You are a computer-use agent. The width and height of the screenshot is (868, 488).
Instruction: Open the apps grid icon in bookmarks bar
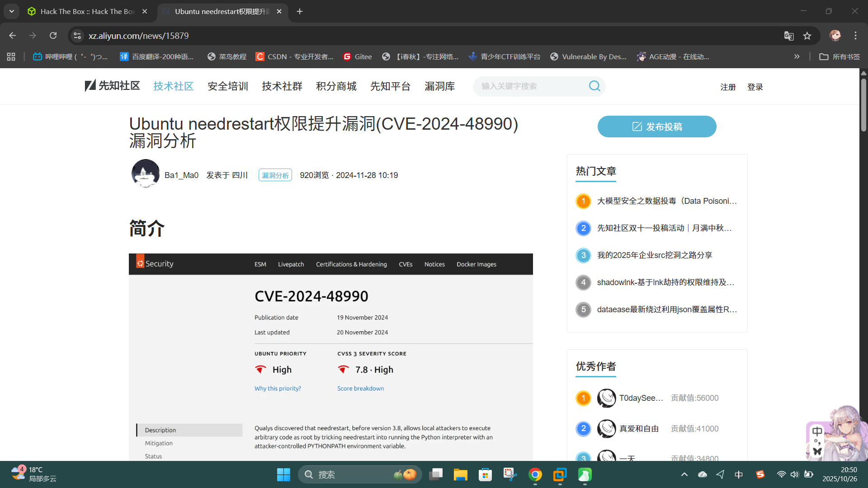tap(11, 56)
